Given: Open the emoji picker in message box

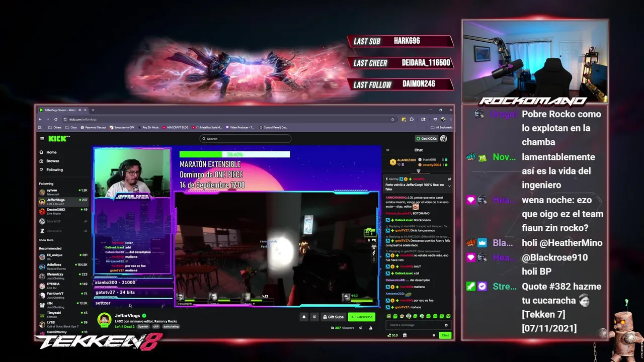Looking at the screenshot, I should (x=446, y=325).
